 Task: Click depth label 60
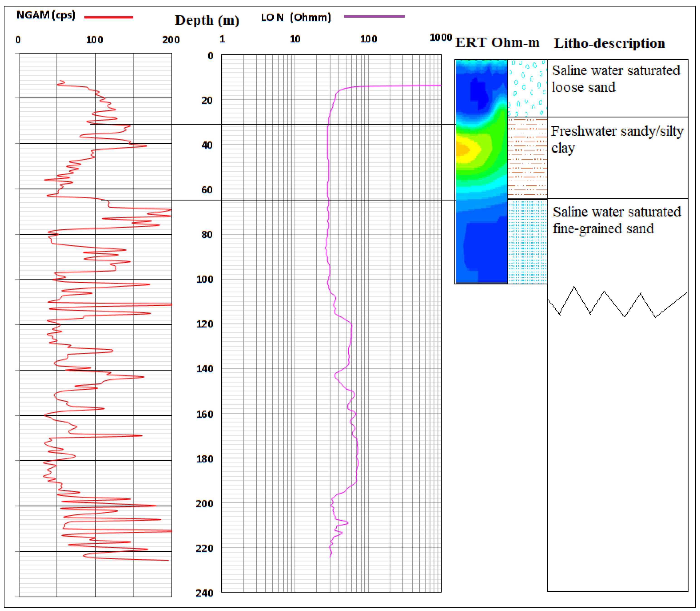click(x=207, y=190)
